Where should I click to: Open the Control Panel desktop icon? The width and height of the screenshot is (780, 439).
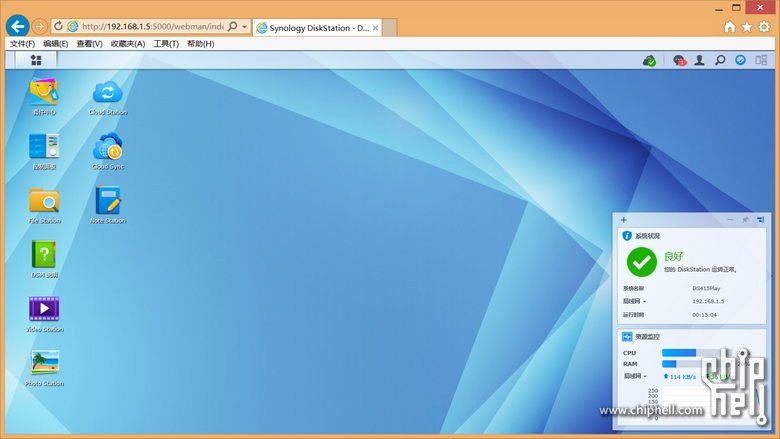pos(44,146)
